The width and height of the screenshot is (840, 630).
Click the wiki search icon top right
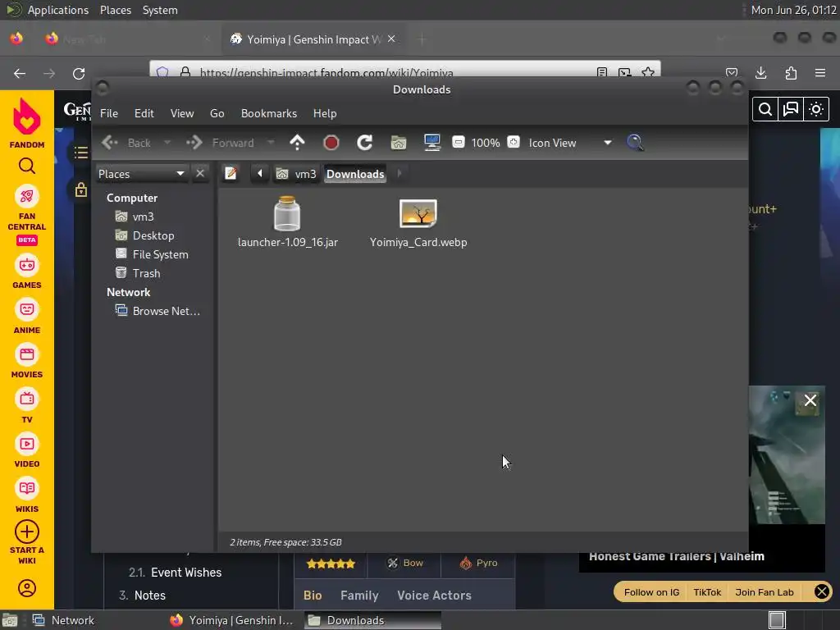coord(765,109)
